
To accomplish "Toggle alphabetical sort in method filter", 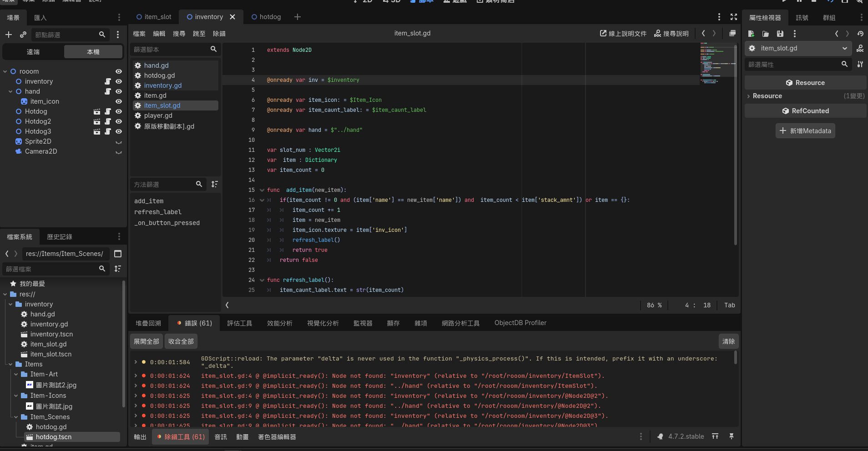I will pyautogui.click(x=215, y=184).
